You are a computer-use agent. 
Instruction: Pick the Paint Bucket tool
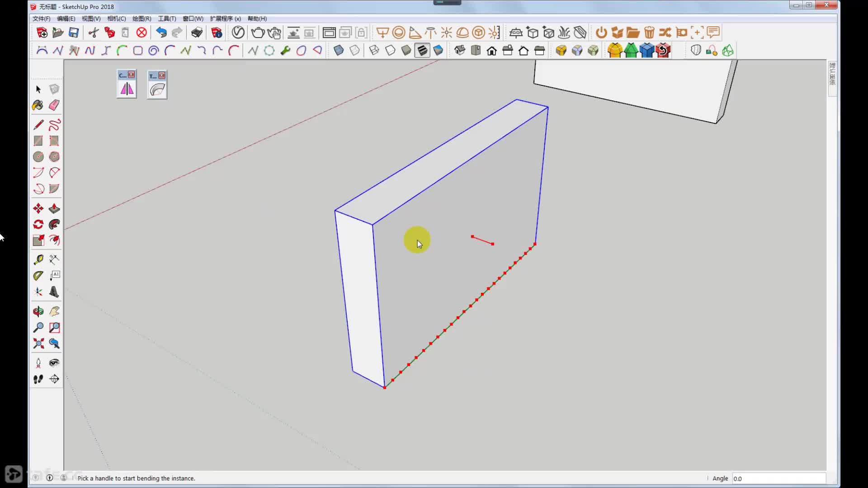click(x=38, y=105)
